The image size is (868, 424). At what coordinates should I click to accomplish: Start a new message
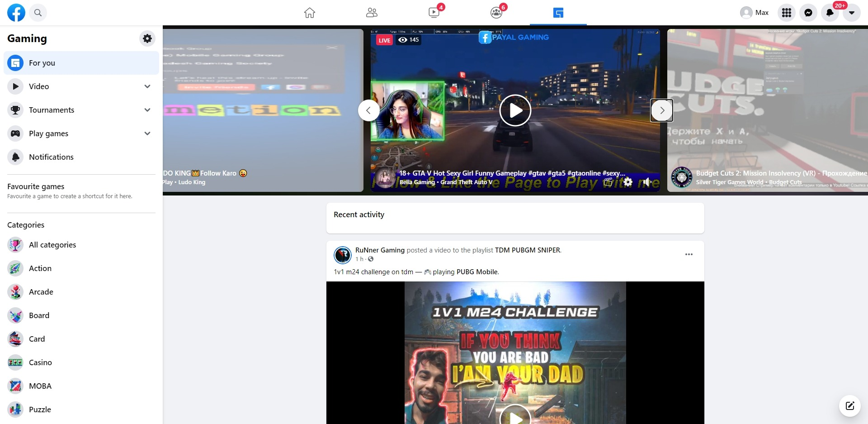[x=850, y=405]
